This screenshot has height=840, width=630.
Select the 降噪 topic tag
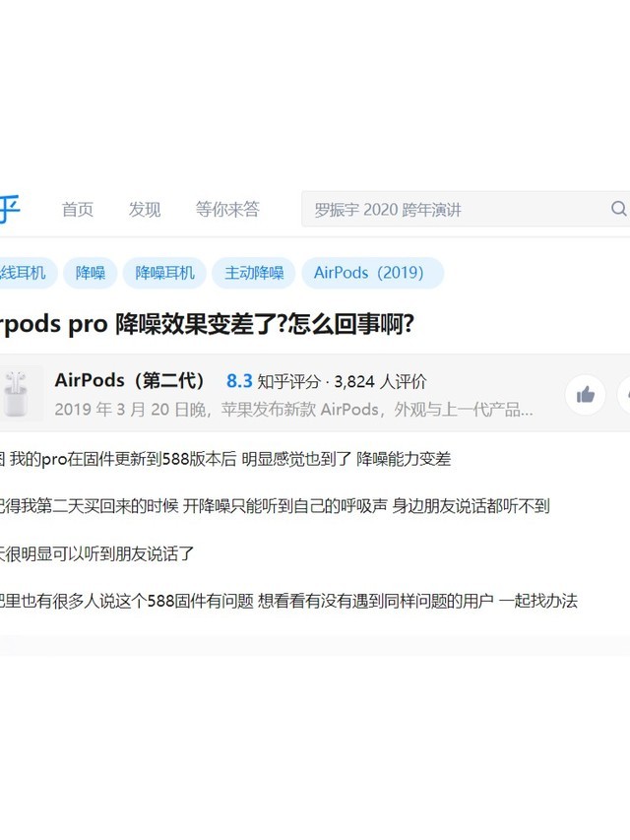pyautogui.click(x=90, y=273)
